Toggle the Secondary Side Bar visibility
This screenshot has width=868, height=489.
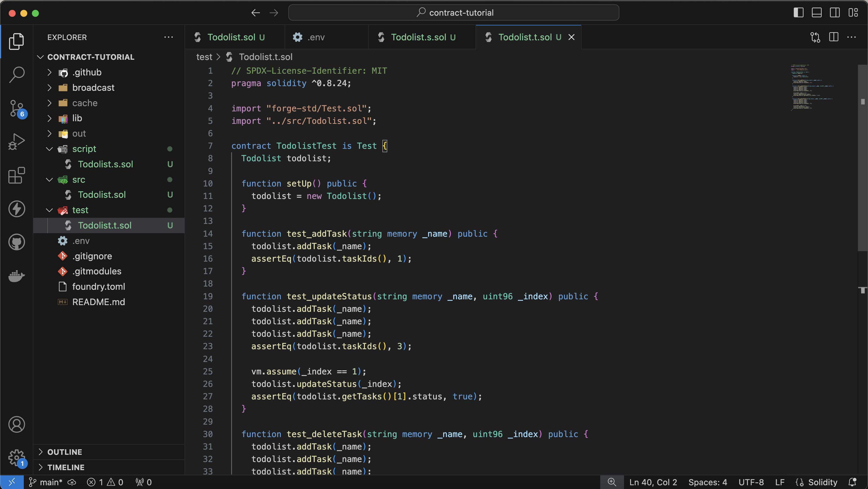(x=835, y=13)
